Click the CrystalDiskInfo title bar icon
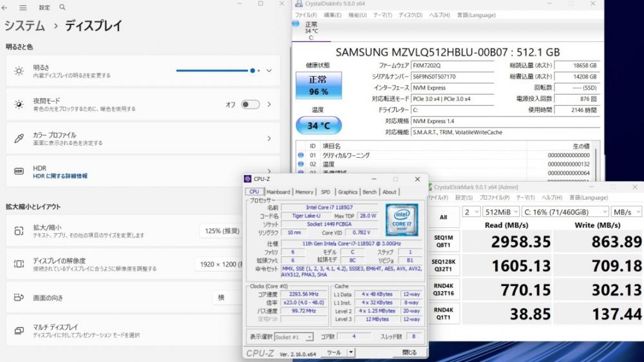Screen dimensions: 644x362 299,4
